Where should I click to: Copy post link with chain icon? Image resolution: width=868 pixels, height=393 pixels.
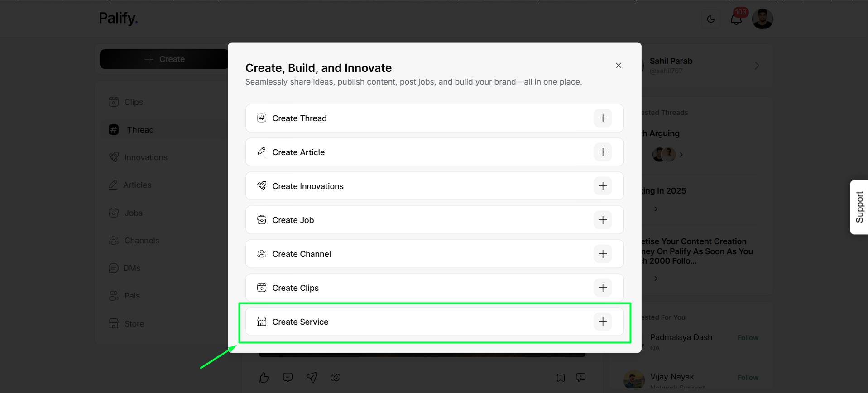click(336, 377)
